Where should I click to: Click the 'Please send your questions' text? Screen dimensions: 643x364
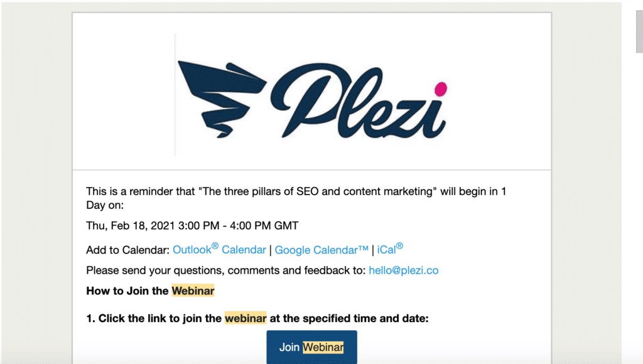(225, 270)
